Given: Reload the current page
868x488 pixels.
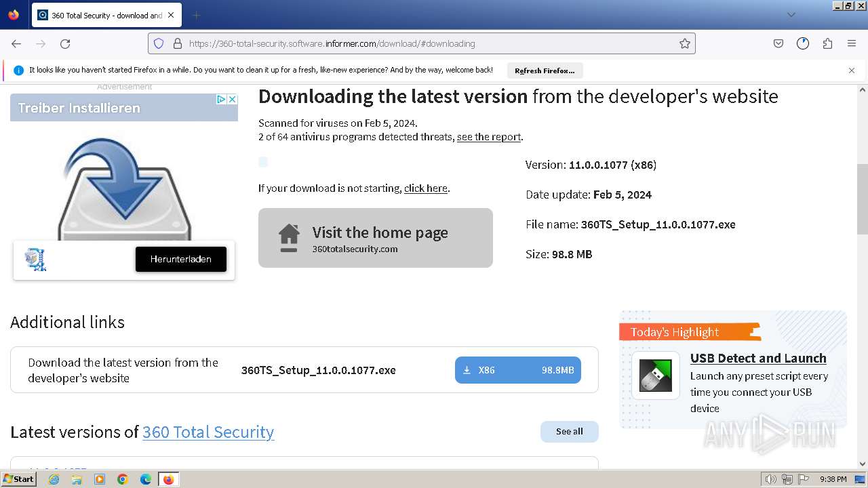Looking at the screenshot, I should click(65, 43).
